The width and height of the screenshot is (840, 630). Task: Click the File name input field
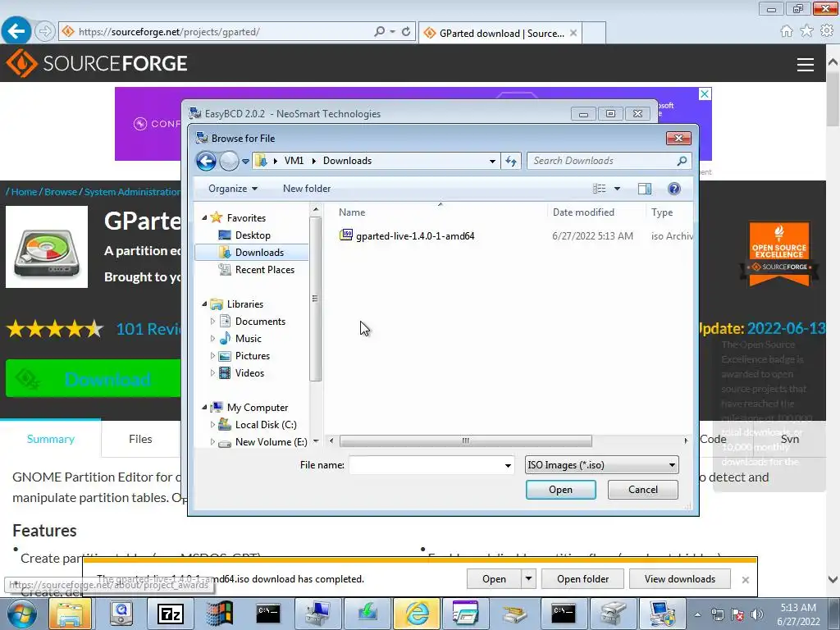tap(426, 465)
